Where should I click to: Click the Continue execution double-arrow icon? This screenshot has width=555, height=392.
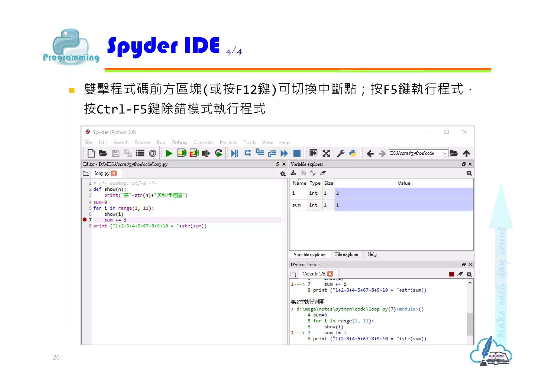pos(284,153)
